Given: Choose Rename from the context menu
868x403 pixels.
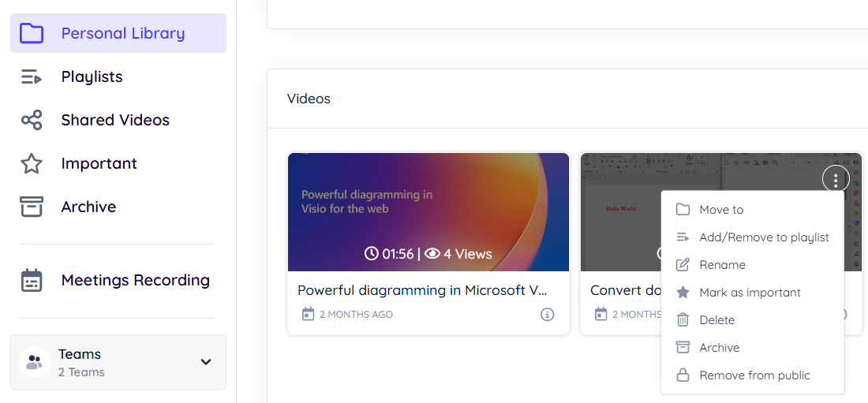Looking at the screenshot, I should pos(753,265).
